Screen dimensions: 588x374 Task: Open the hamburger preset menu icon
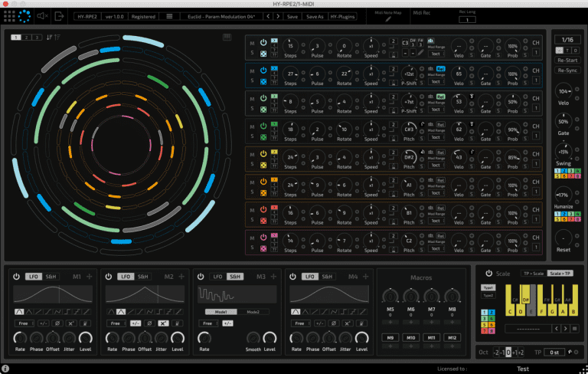point(169,15)
